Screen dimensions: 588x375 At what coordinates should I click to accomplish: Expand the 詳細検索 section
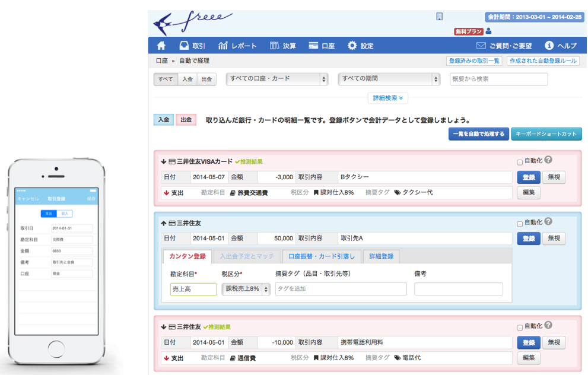(x=387, y=98)
